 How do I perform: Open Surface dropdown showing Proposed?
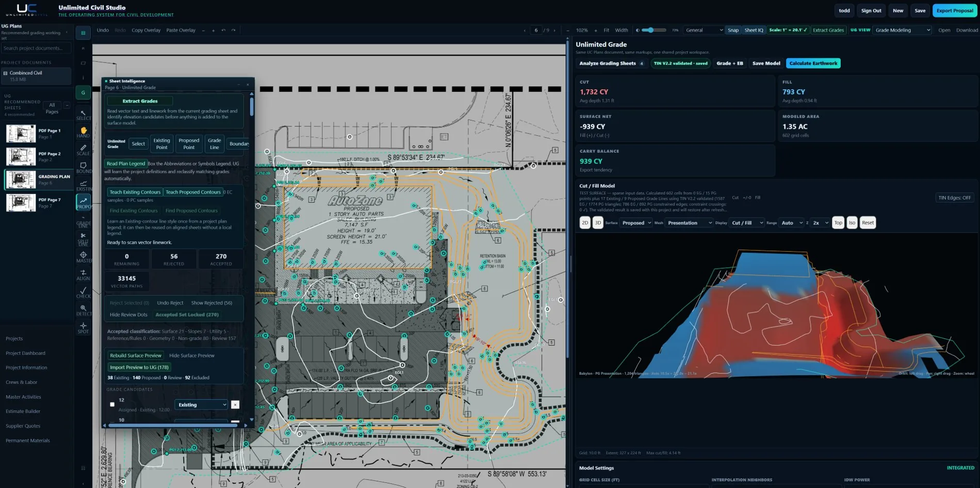tap(636, 223)
